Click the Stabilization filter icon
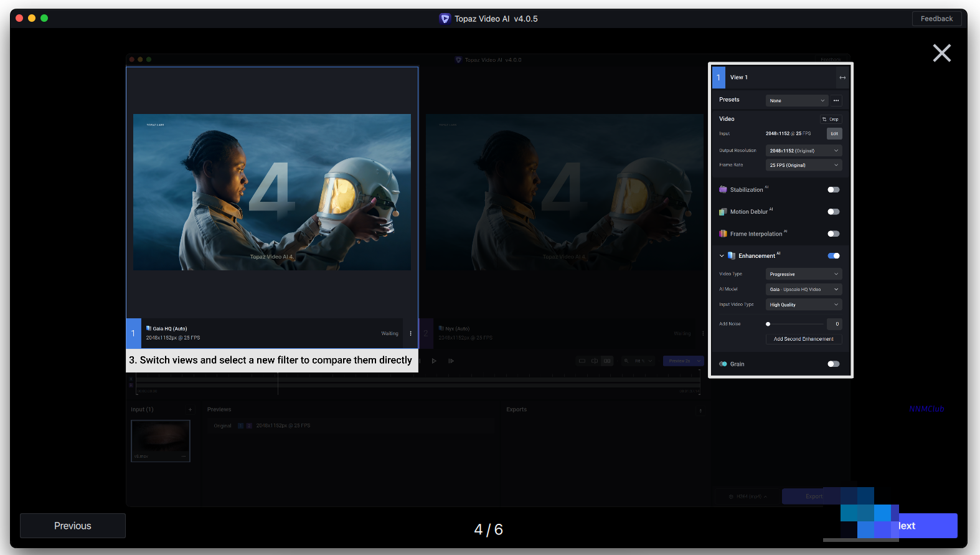This screenshot has width=980, height=555. [x=723, y=190]
